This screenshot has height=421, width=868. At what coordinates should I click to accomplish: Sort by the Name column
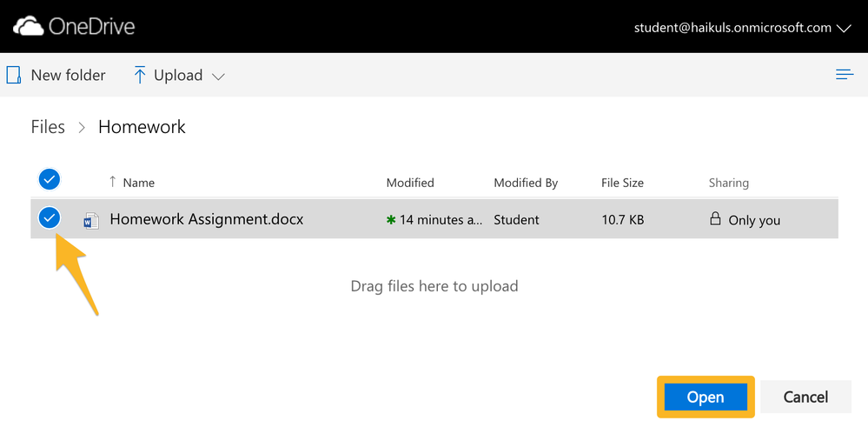click(x=138, y=183)
